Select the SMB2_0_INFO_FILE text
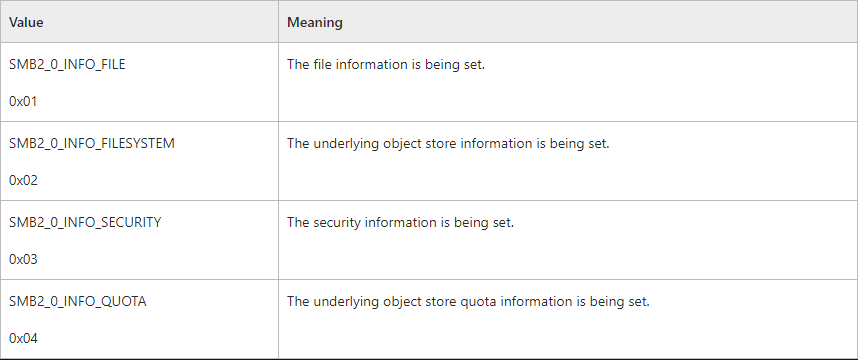The width and height of the screenshot is (858, 360). [x=67, y=65]
